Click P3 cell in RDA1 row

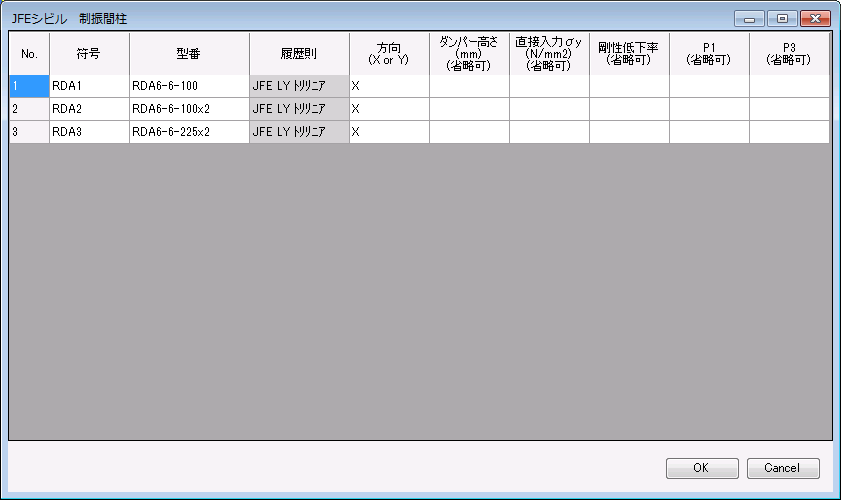click(790, 86)
